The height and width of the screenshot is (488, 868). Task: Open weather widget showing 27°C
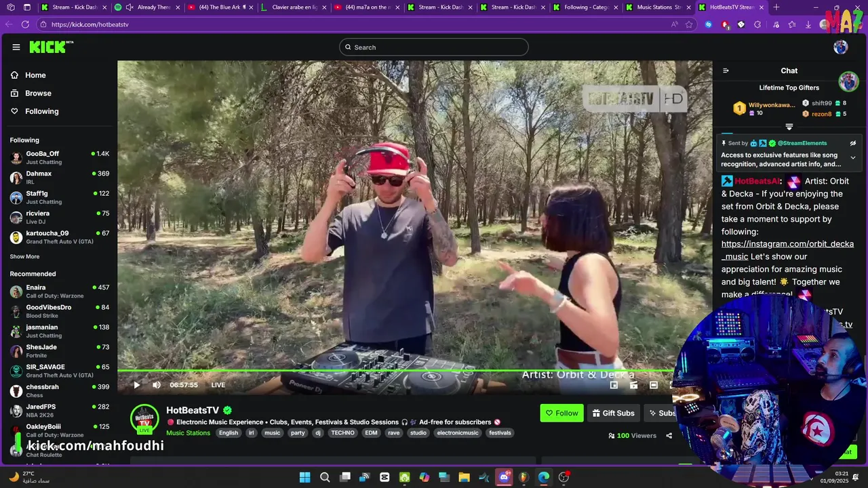(31, 477)
